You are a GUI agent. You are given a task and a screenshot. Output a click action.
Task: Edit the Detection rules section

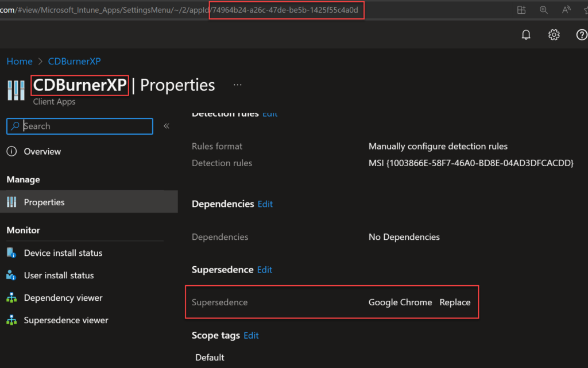[x=270, y=114]
